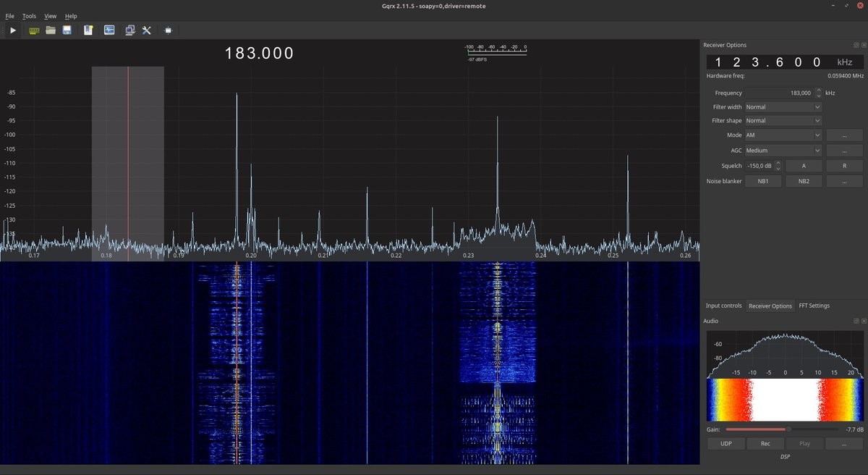Screen dimensions: 868x475
Task: Click the save settings floppy icon
Action: pos(67,30)
